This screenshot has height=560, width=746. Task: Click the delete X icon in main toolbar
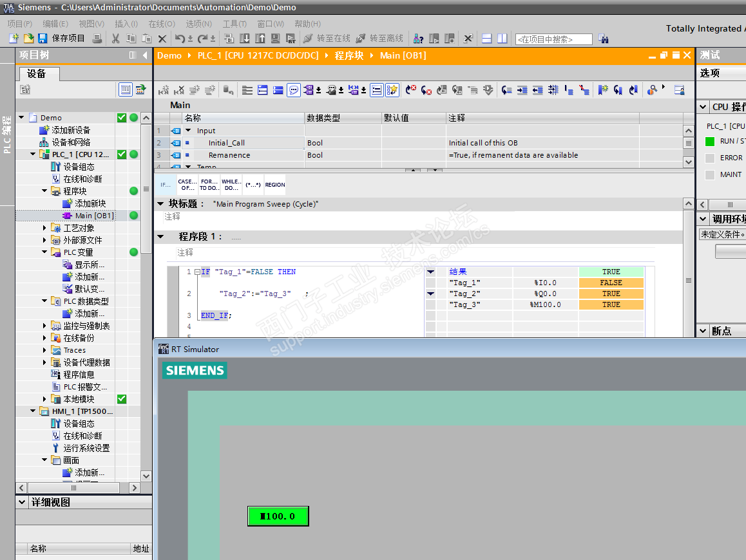point(162,39)
